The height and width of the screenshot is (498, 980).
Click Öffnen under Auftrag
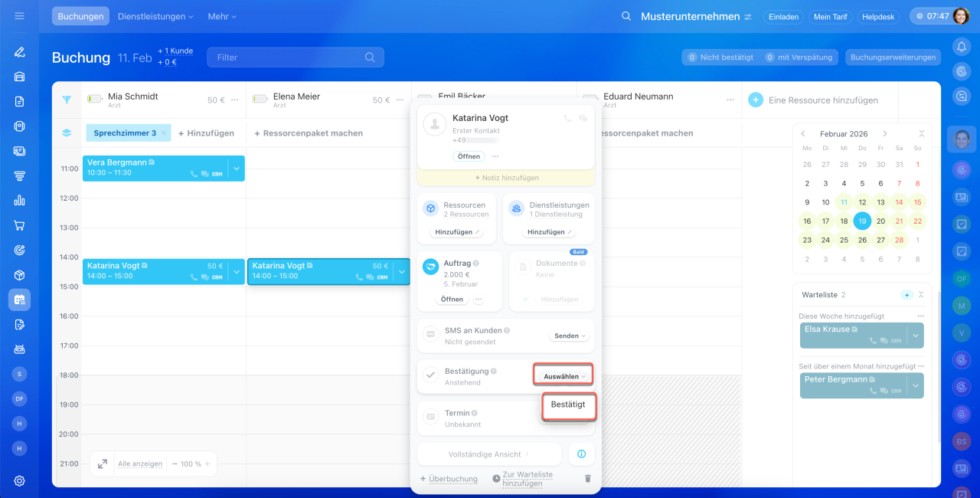point(452,300)
